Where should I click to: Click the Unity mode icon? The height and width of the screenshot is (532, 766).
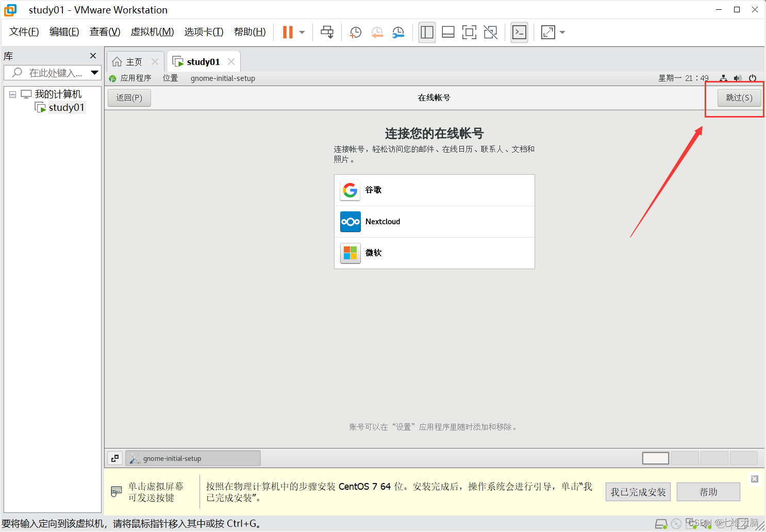coord(491,32)
